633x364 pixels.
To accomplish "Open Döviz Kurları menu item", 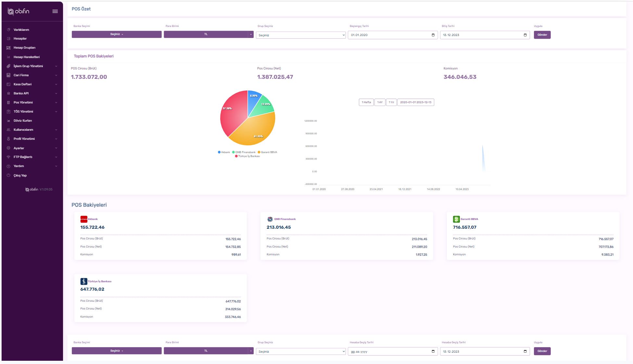I will tap(23, 121).
